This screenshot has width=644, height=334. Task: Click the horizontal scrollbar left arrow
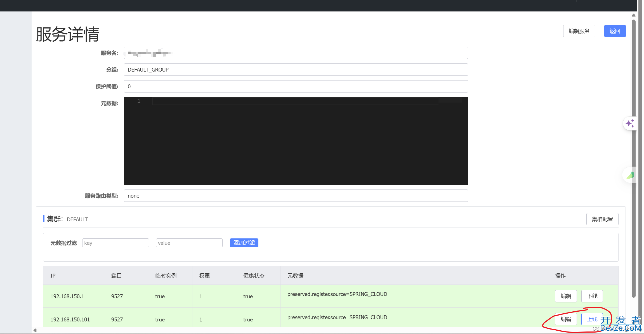tap(35, 330)
